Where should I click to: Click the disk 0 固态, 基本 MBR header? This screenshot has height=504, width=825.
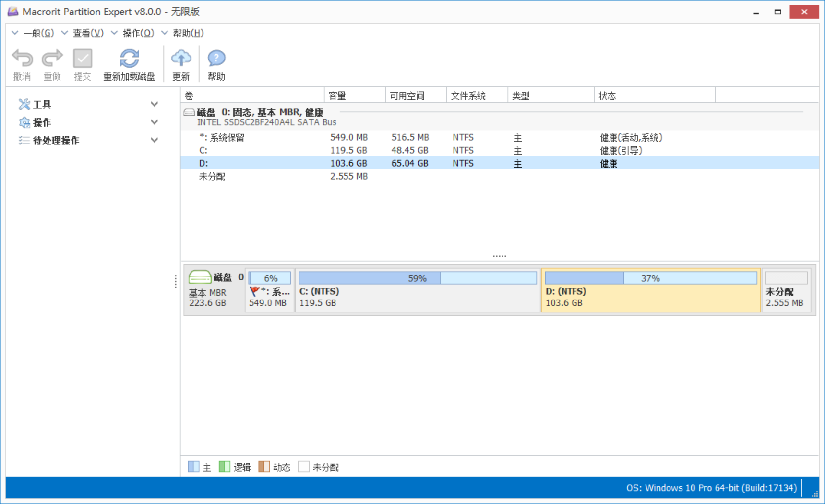tap(260, 112)
